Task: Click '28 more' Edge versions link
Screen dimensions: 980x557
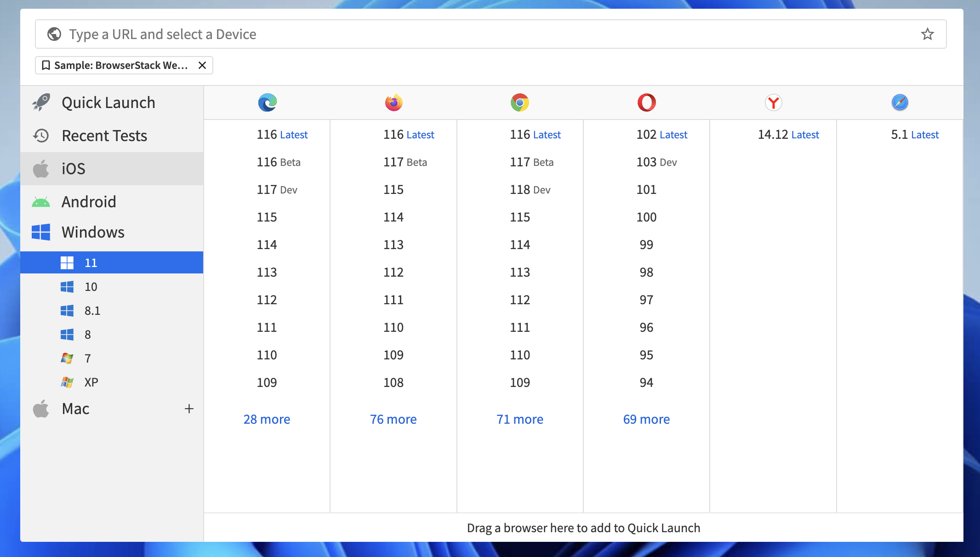Action: (x=267, y=419)
